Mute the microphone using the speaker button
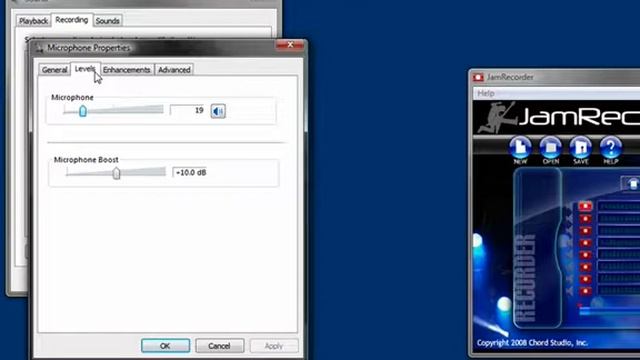 [x=218, y=111]
